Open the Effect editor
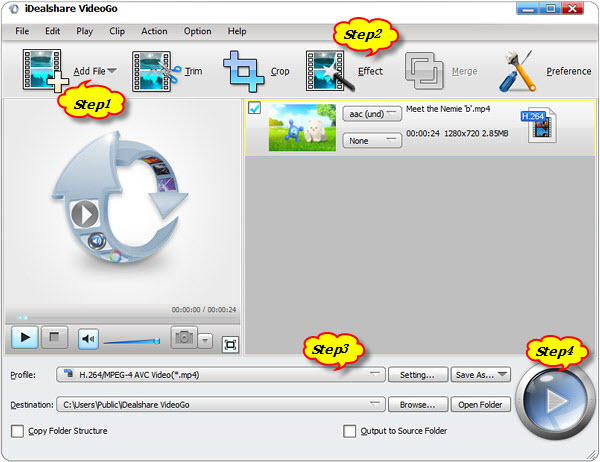The height and width of the screenshot is (462, 600). click(x=344, y=71)
